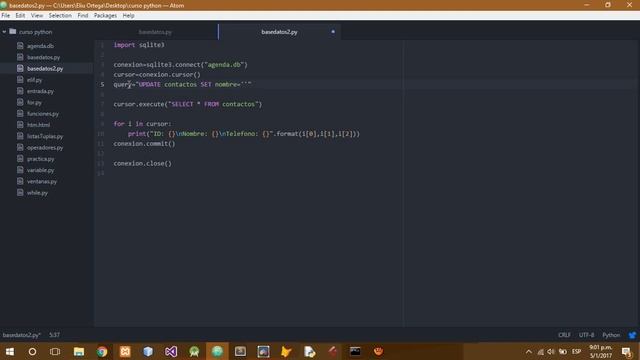
Task: Open variable.py from the file tree
Action: coord(40,170)
